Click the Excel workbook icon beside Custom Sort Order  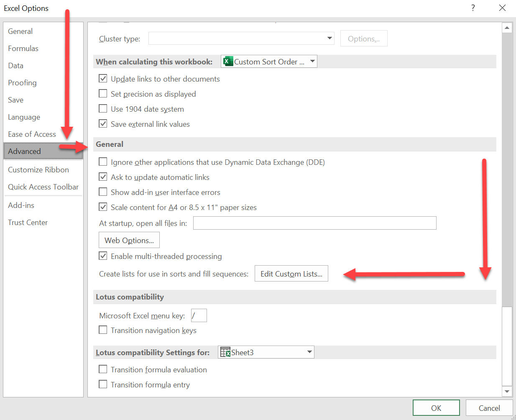[x=228, y=61]
